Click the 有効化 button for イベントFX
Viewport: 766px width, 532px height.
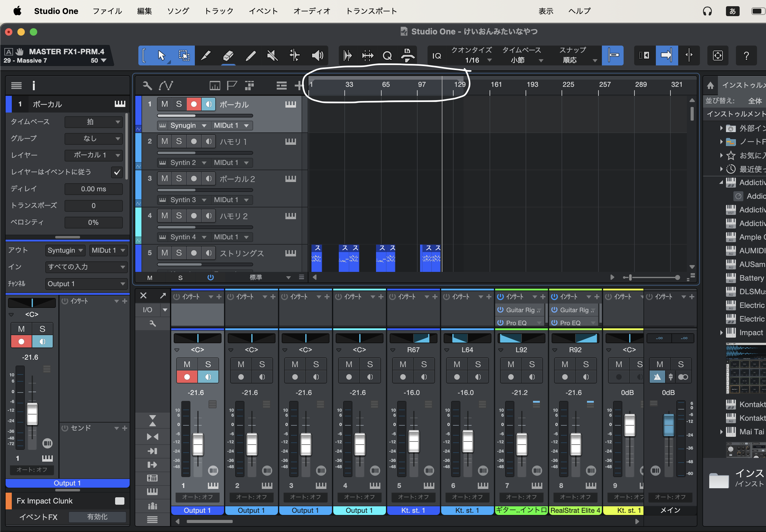97,517
